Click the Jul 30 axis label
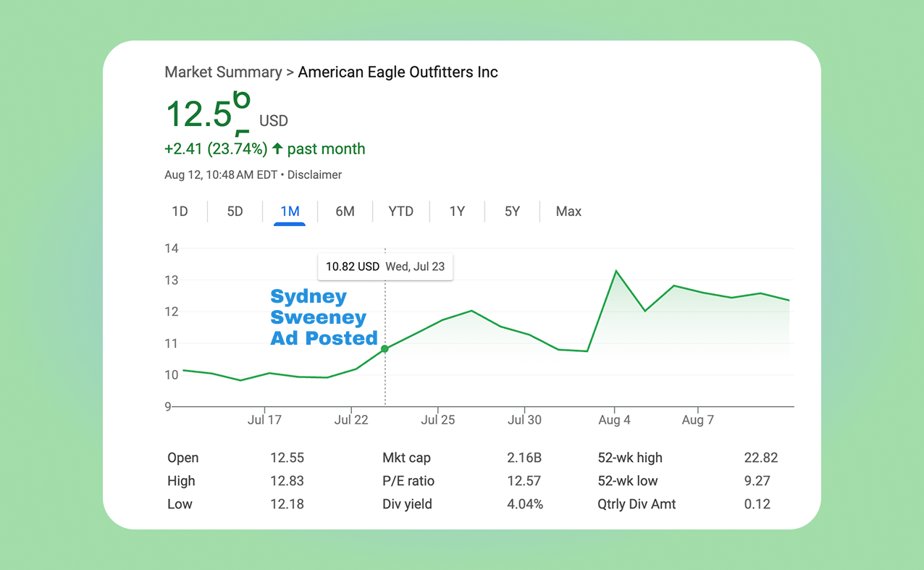Viewport: 924px width, 570px height. [524, 420]
